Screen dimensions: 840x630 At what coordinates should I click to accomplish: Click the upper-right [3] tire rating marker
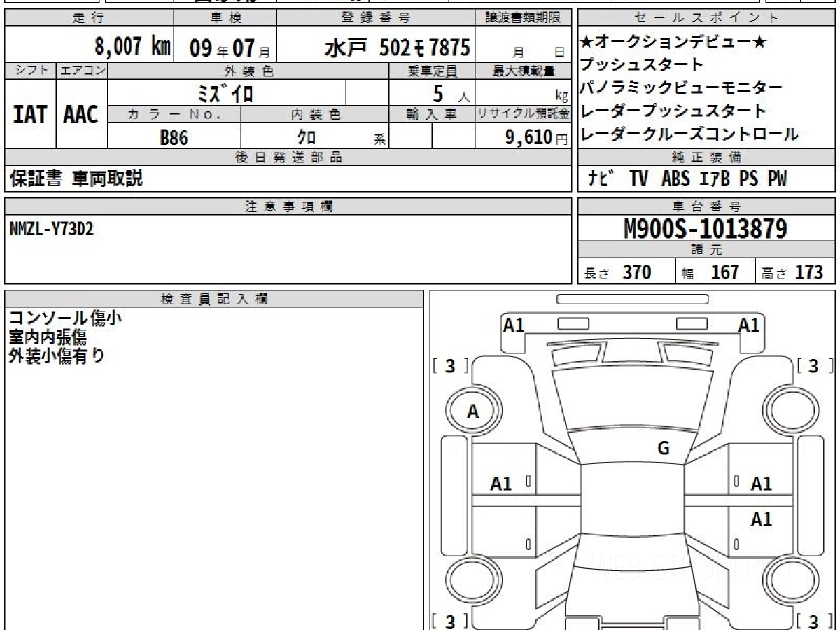pos(813,365)
